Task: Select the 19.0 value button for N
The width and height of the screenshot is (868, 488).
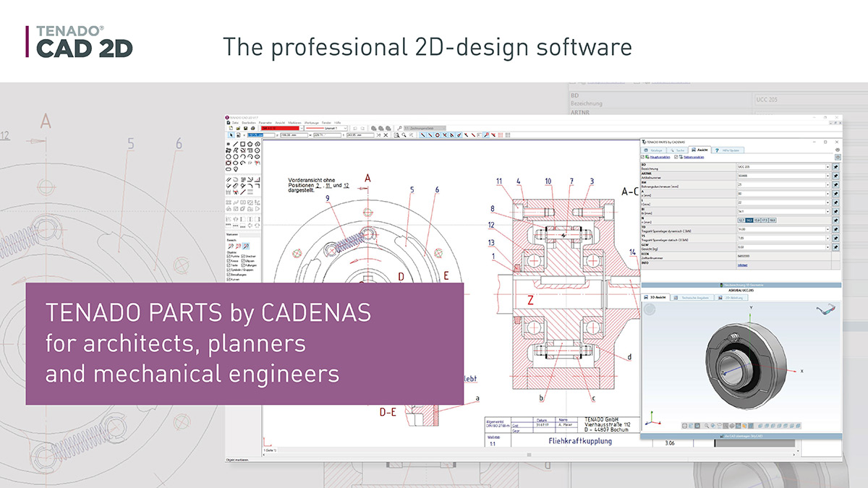Action: [773, 221]
